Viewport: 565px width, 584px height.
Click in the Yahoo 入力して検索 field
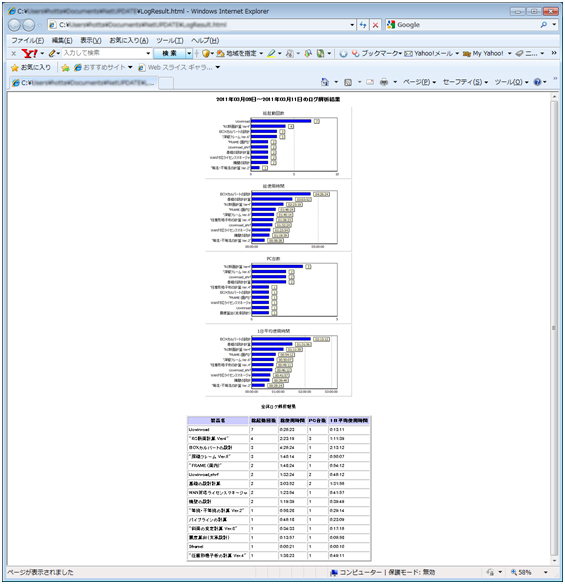(104, 54)
